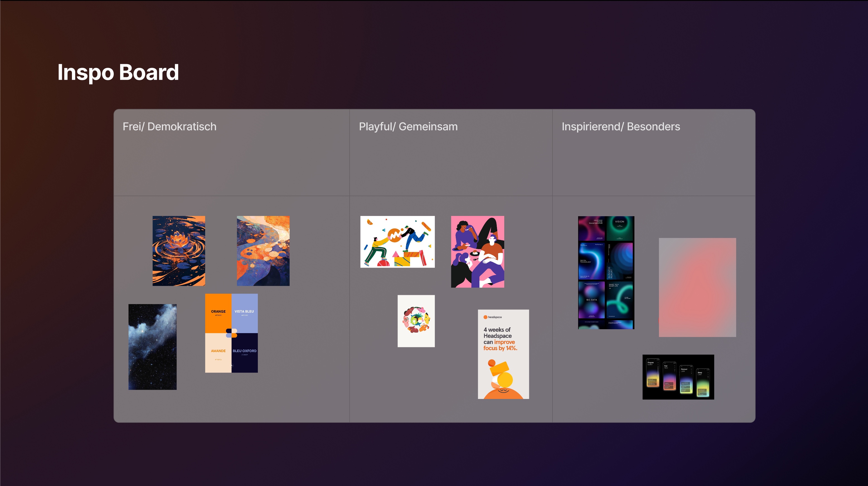Open the starry nebula night sky image
The width and height of the screenshot is (868, 486).
click(152, 347)
